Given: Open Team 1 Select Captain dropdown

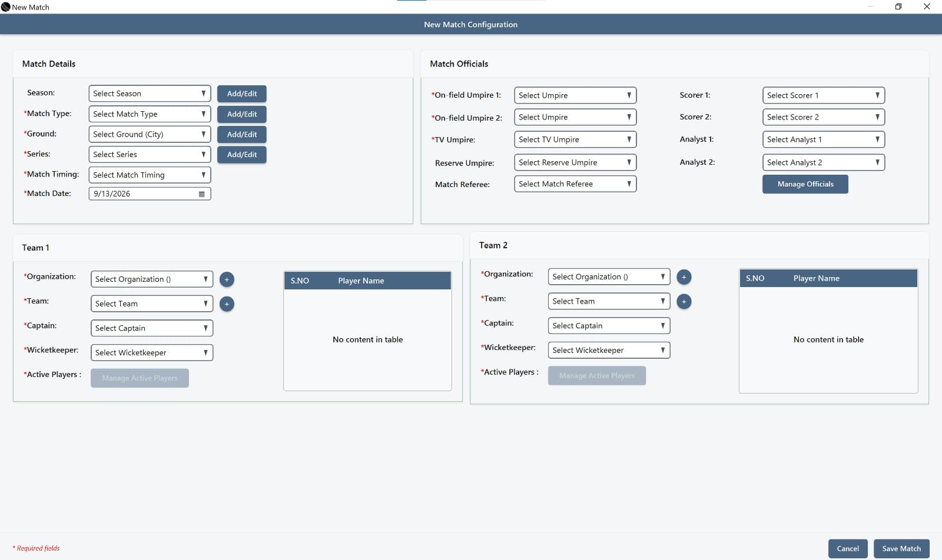Looking at the screenshot, I should [x=152, y=328].
